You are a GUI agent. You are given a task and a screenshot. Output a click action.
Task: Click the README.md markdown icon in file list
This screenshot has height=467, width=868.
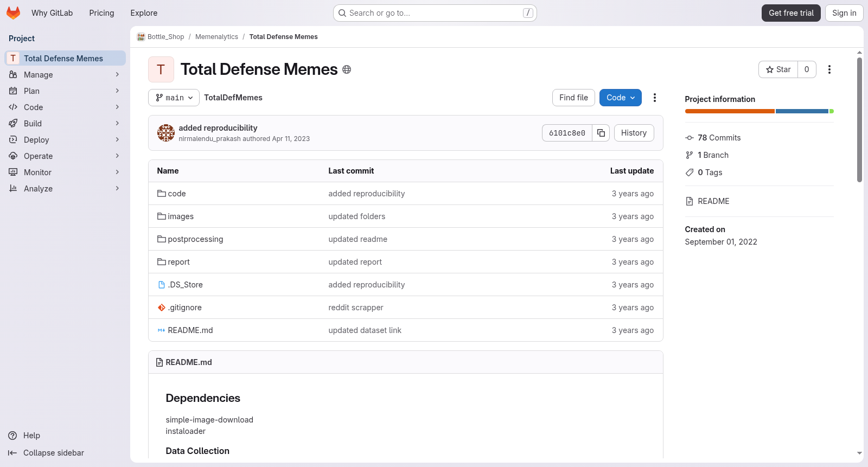162,330
